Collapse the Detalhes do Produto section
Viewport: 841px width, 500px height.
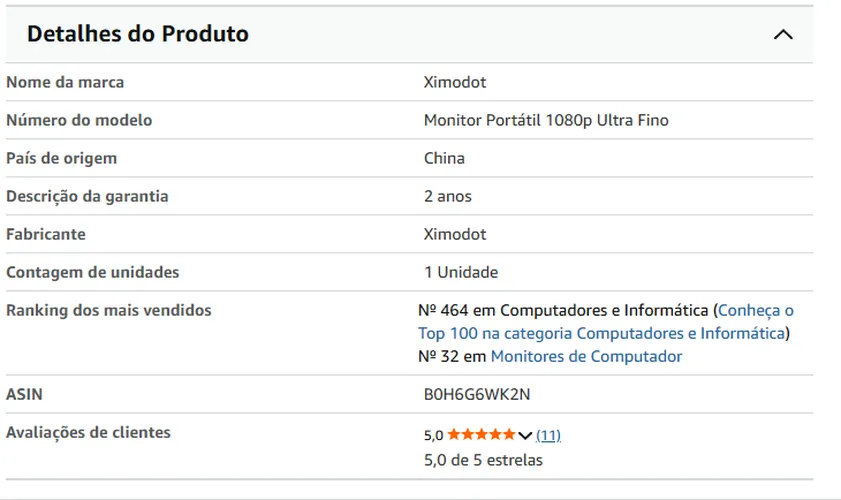[783, 35]
